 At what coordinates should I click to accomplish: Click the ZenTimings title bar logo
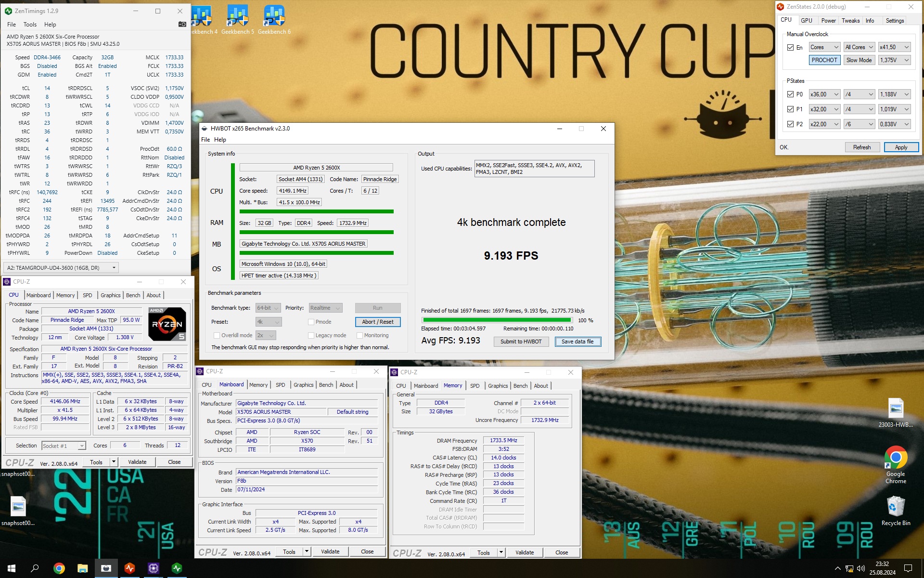coord(8,11)
